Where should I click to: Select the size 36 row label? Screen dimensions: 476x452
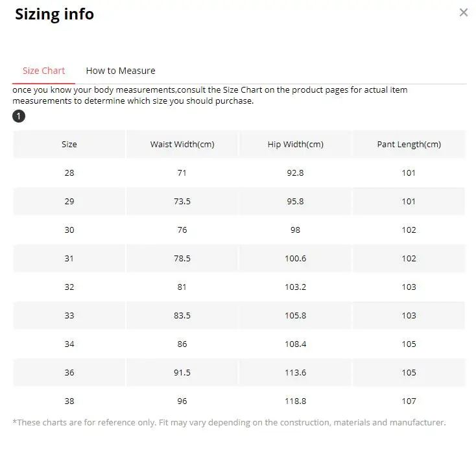click(69, 372)
